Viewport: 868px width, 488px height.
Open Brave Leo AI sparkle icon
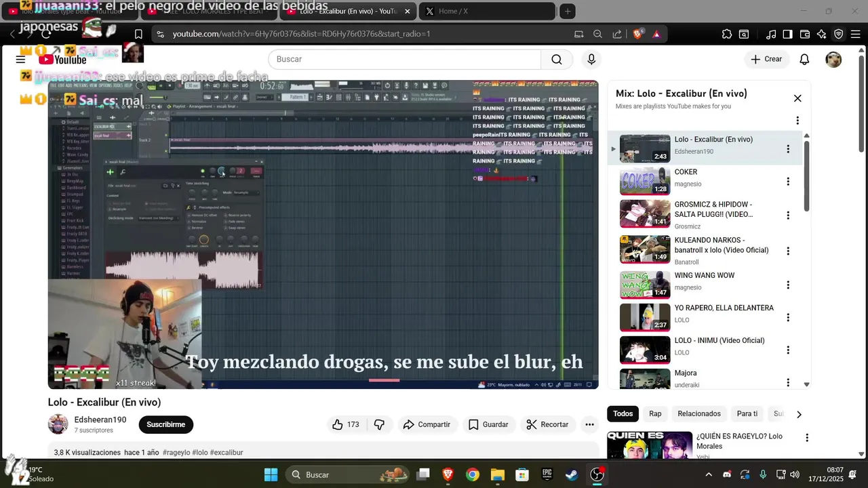tap(822, 34)
